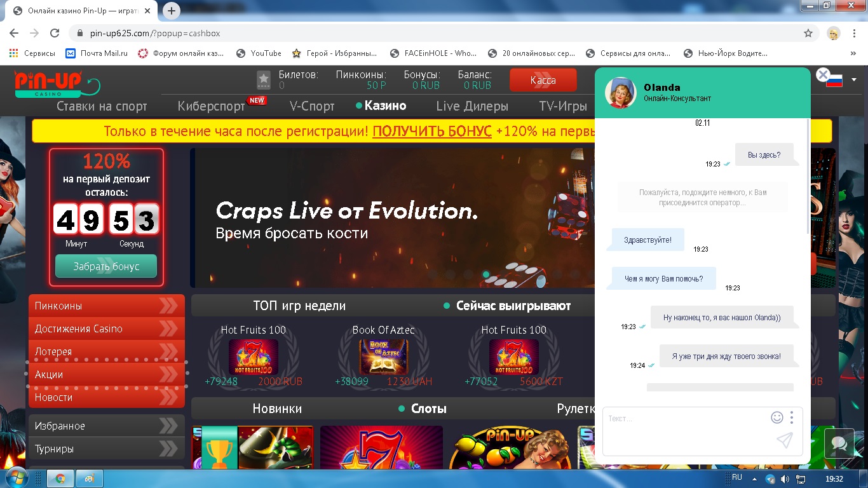Open YouTube bookmark

point(259,53)
